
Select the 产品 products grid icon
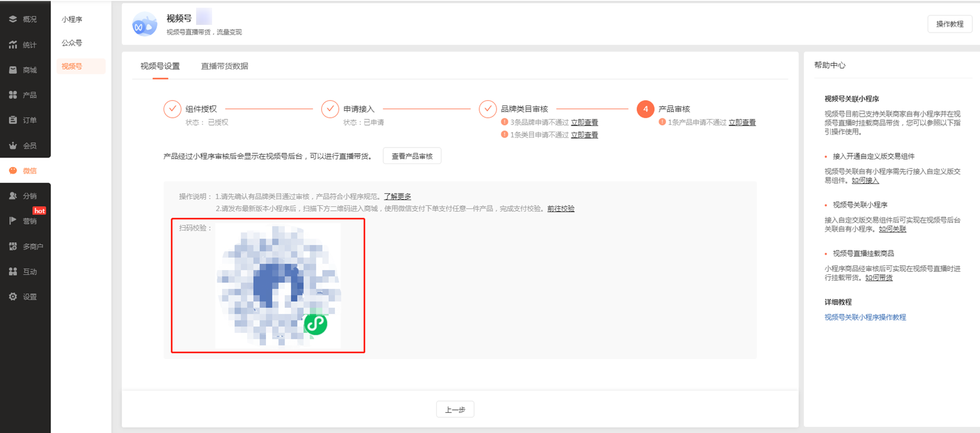coord(12,95)
